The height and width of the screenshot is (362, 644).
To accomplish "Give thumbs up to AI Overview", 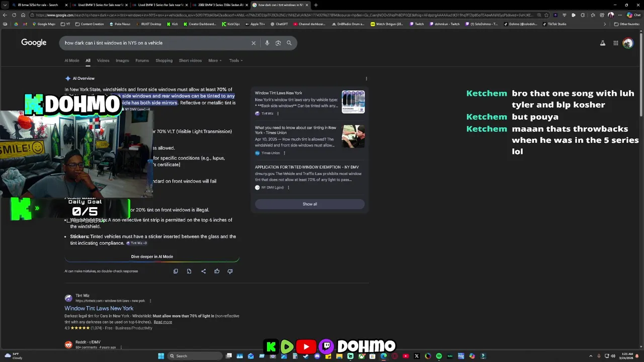I will pyautogui.click(x=217, y=271).
